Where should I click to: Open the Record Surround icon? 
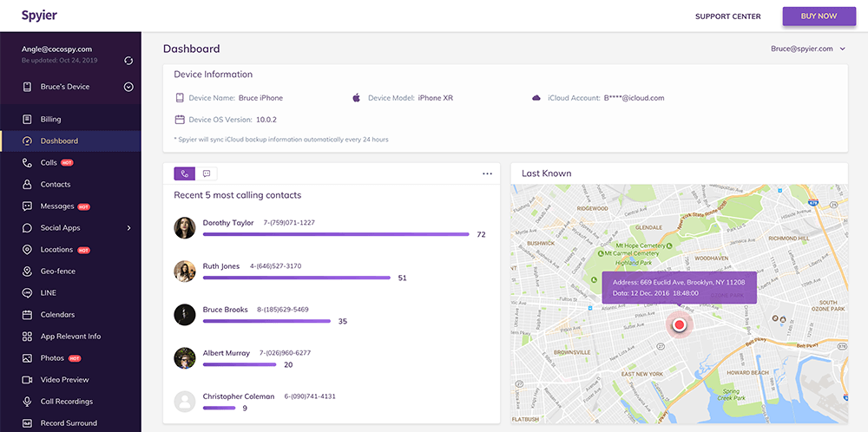click(27, 423)
